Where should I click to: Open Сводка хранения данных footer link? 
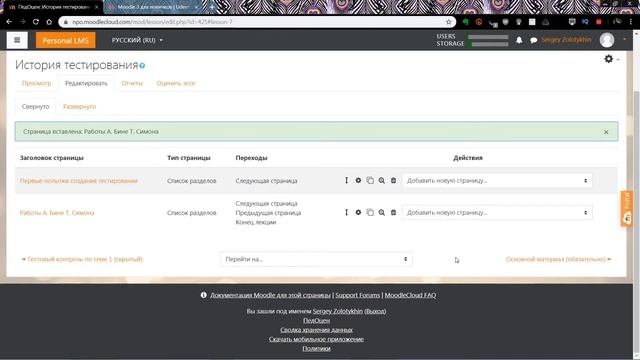coord(316,330)
